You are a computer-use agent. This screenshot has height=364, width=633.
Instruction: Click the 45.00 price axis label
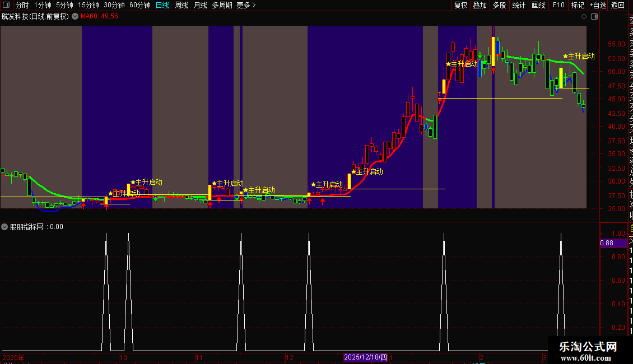click(x=616, y=99)
